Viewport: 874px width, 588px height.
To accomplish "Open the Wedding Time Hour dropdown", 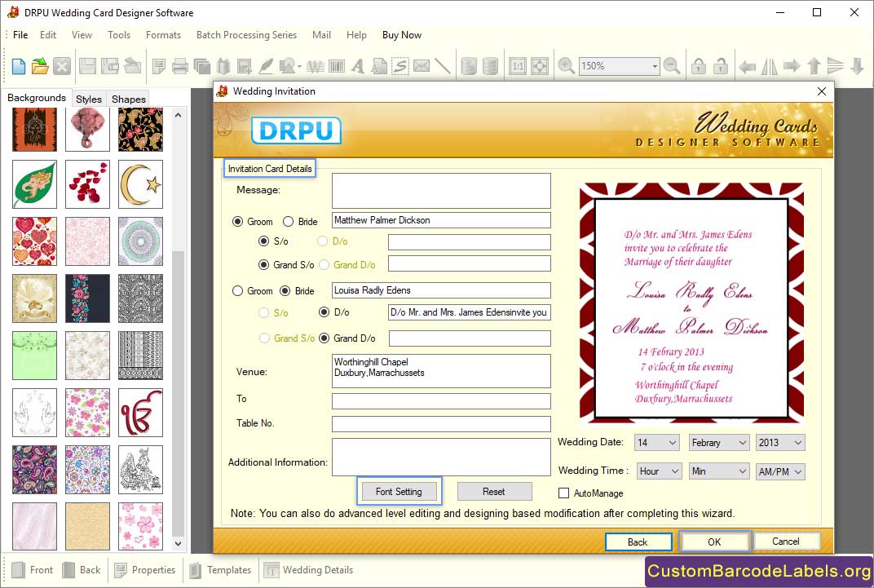I will coord(660,471).
